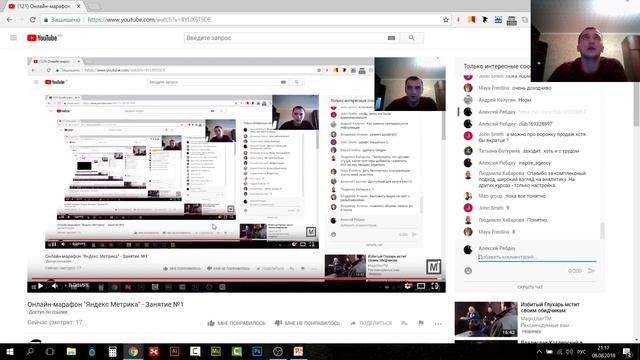The height and width of the screenshot is (360, 640).
Task: Add video to playlist icon
Action: (404, 323)
